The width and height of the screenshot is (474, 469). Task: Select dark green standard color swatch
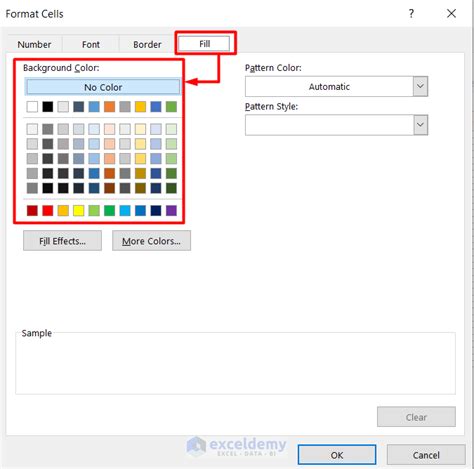click(109, 210)
